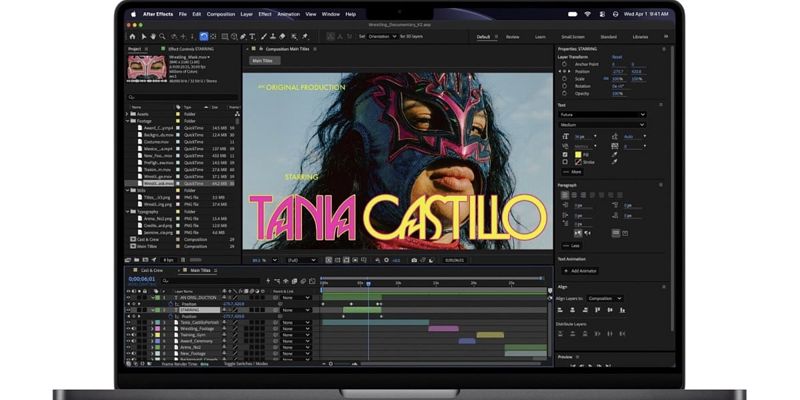Toggle visibility of Tania_CastilloPortrait layer
The width and height of the screenshot is (800, 400).
click(x=129, y=322)
